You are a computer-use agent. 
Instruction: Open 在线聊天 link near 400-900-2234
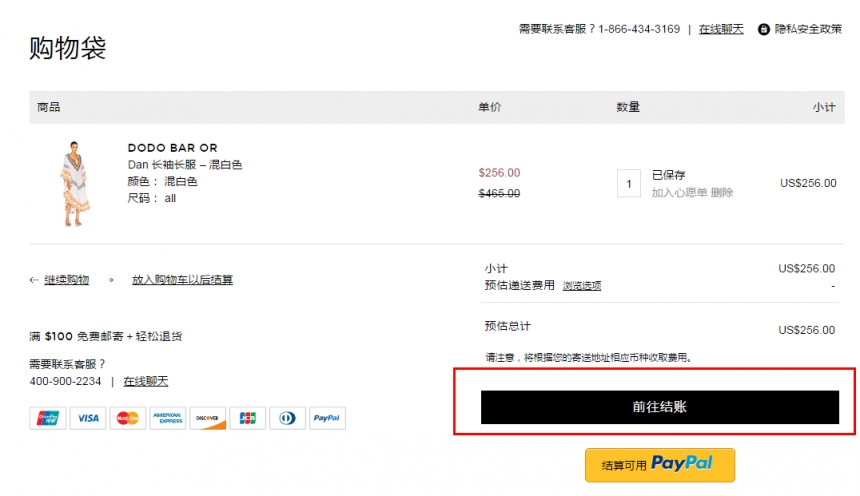146,381
